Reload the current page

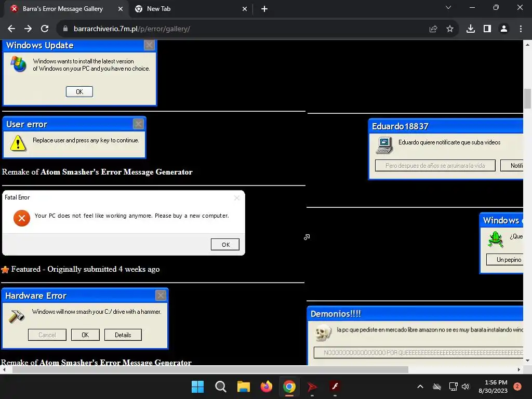[x=45, y=29]
